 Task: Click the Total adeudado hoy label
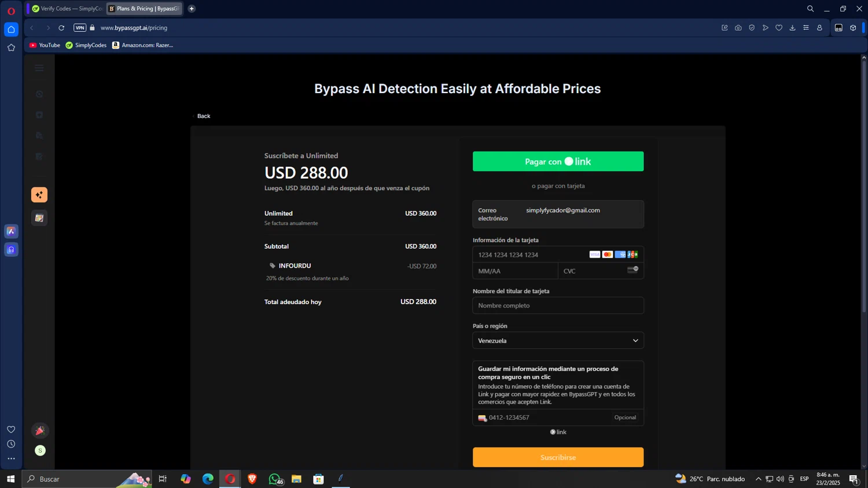(x=293, y=302)
